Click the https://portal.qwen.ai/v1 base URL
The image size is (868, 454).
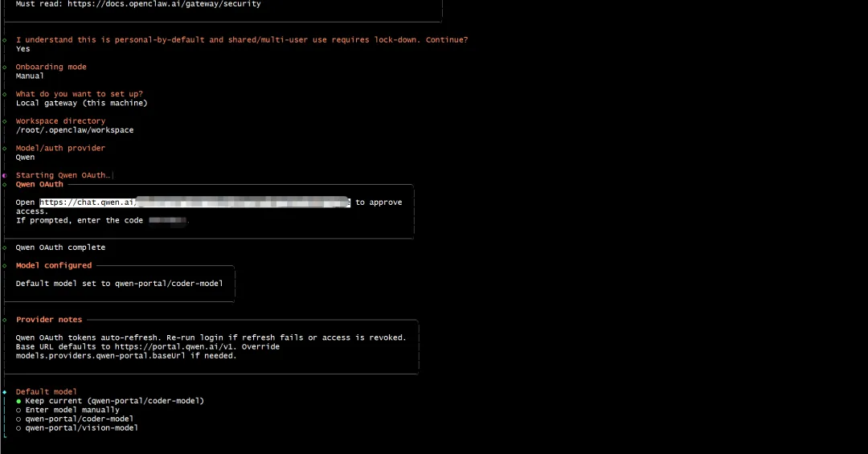coord(174,346)
